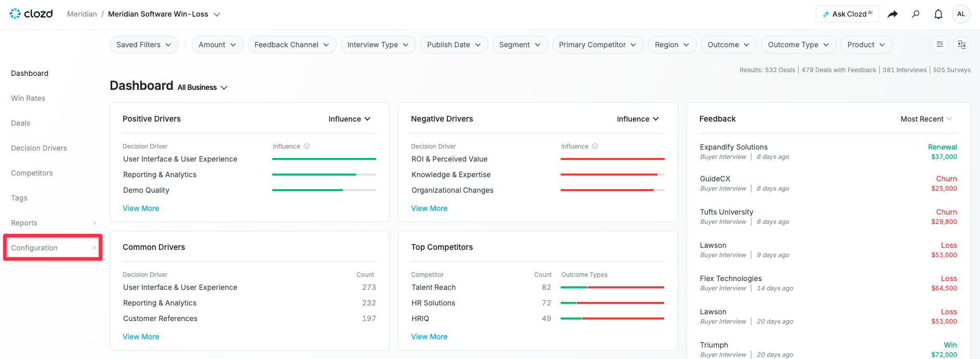Open the filter settings sliders icon
Screen dimensions: 980x359
[940, 45]
